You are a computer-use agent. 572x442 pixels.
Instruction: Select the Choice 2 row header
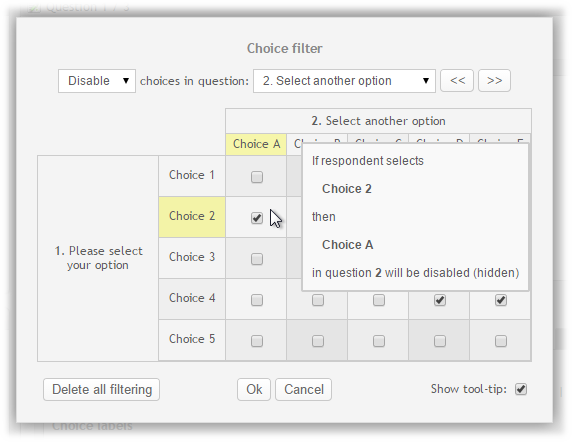coord(192,217)
